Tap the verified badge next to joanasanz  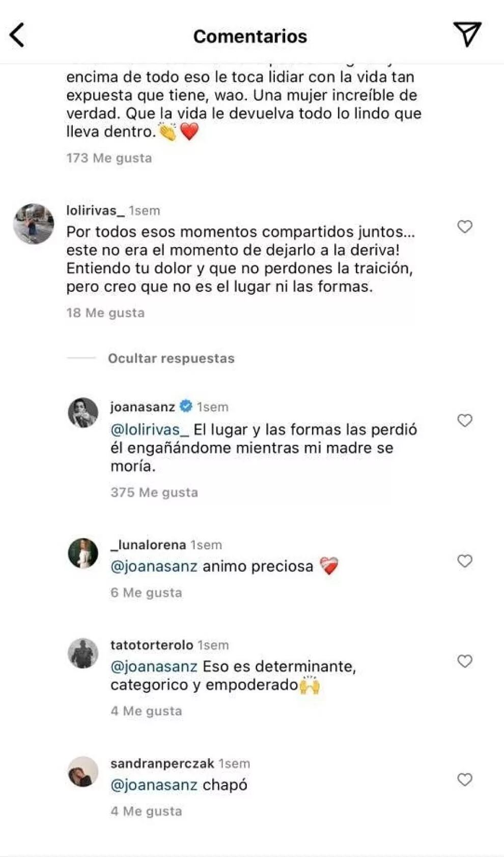point(185,407)
